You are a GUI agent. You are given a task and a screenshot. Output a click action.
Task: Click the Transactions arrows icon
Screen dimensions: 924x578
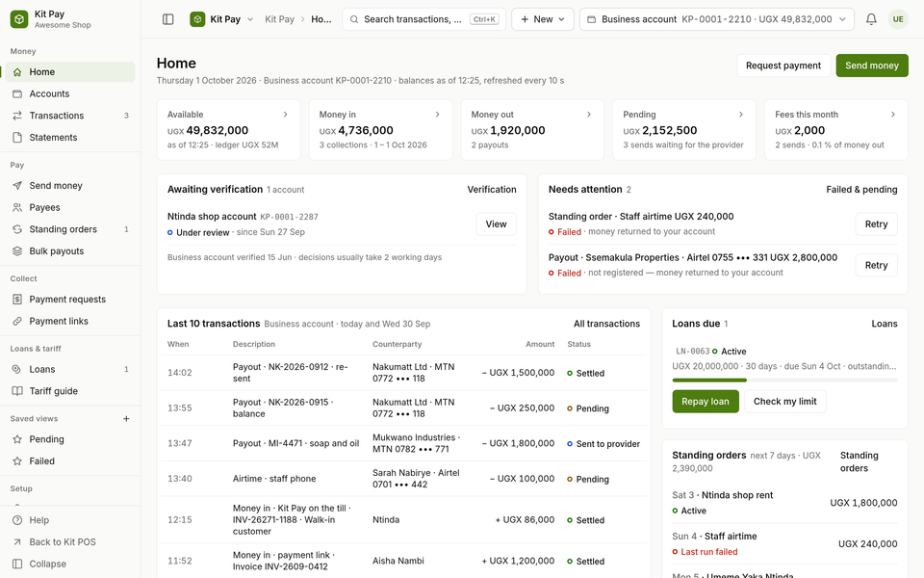17,116
